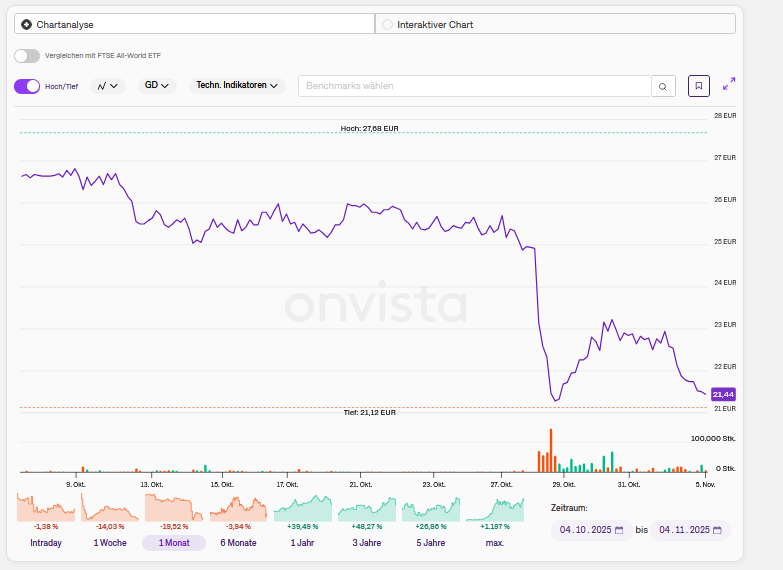Open the chart type line dropdown
The width and height of the screenshot is (783, 570).
pyautogui.click(x=107, y=86)
